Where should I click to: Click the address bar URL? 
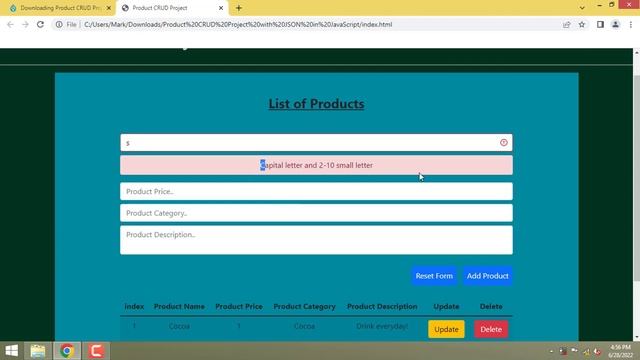point(238,24)
